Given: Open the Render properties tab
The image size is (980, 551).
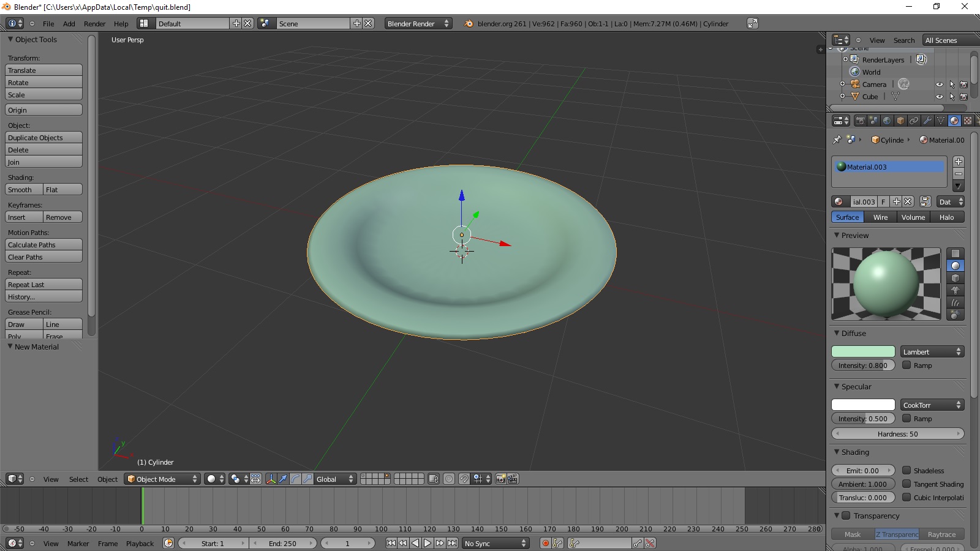Looking at the screenshot, I should tap(861, 121).
